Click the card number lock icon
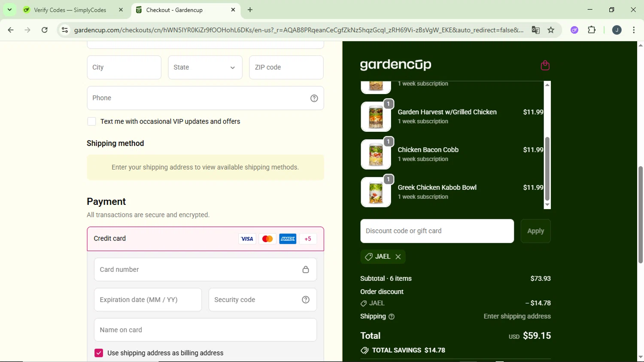This screenshot has width=644, height=362. tap(306, 270)
